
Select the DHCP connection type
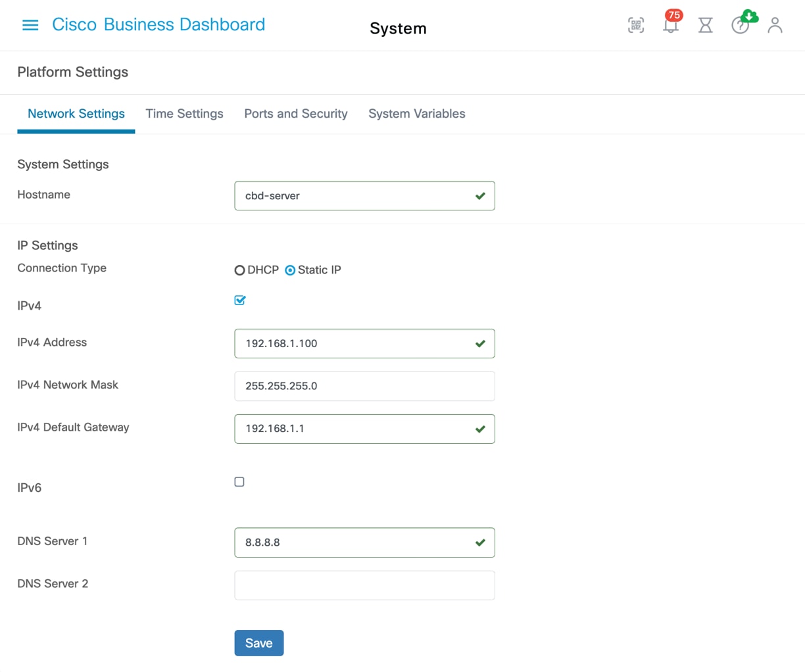point(240,270)
